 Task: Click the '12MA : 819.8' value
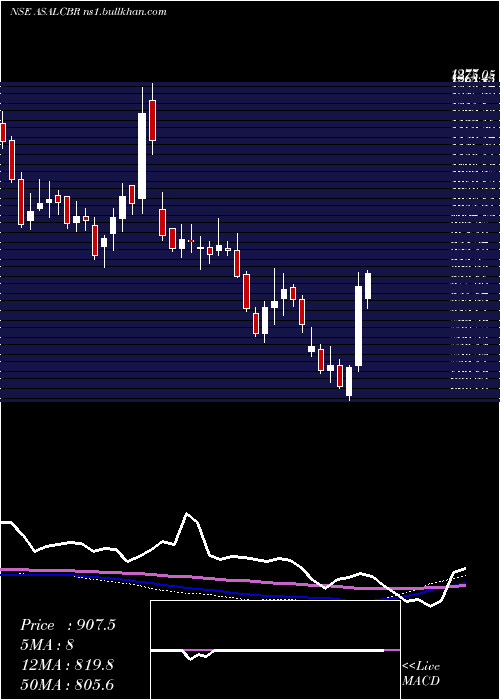click(x=67, y=665)
